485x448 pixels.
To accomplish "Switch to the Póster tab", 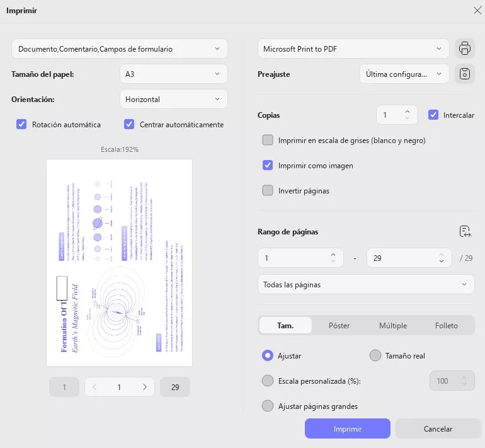I will [x=339, y=326].
